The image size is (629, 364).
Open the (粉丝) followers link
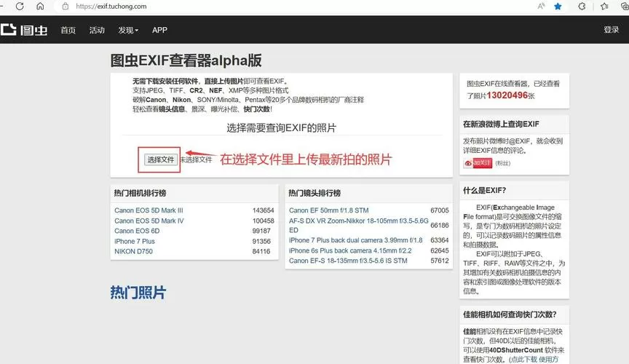(502, 163)
